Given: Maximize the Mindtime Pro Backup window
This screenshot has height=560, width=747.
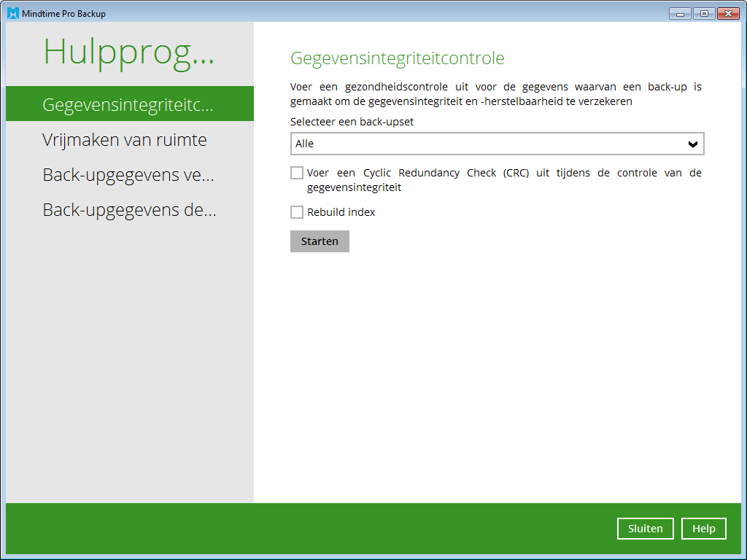Looking at the screenshot, I should coord(704,14).
